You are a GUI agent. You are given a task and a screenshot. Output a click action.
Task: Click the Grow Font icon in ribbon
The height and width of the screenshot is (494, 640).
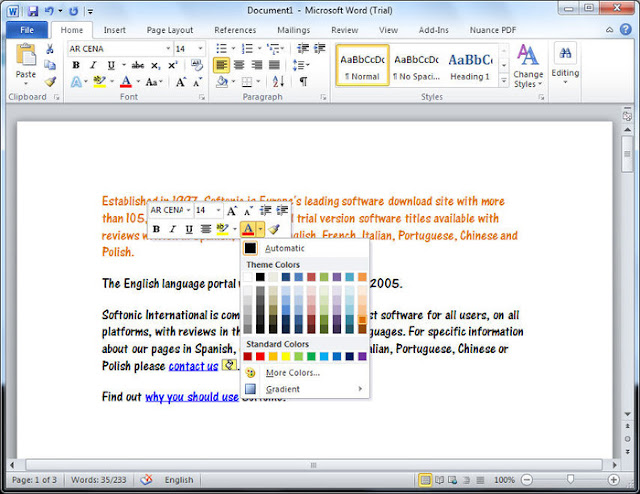(181, 82)
